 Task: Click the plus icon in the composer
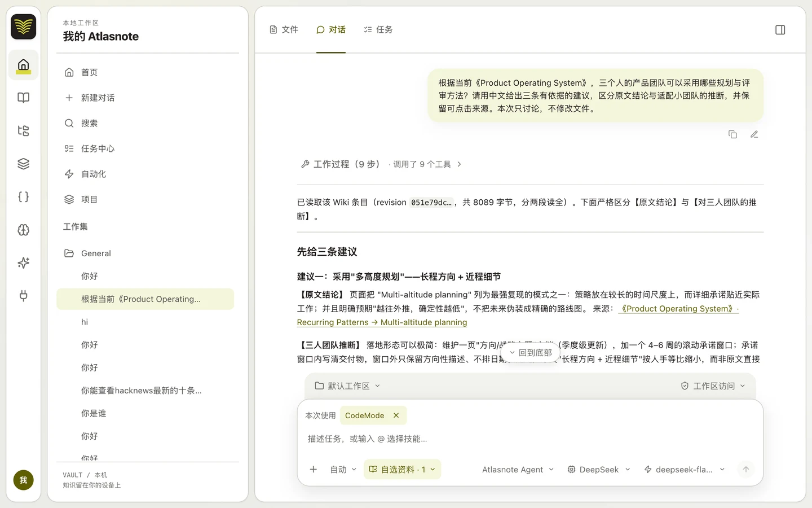(x=314, y=470)
